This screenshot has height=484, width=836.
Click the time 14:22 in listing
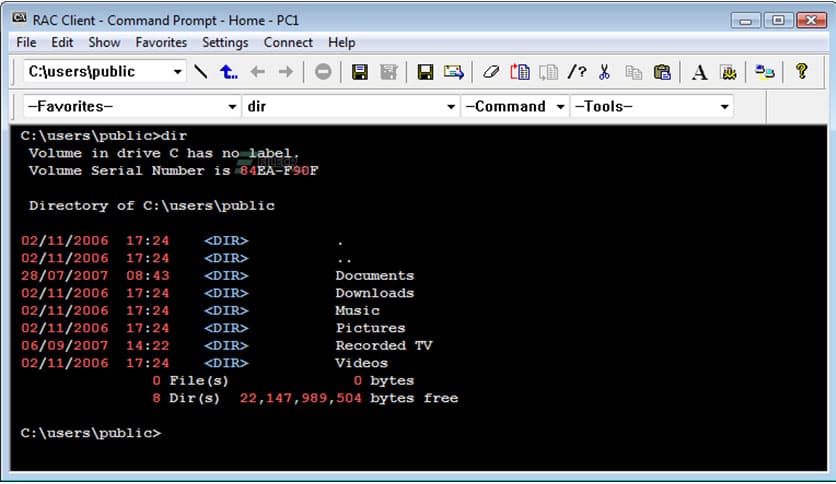pos(148,345)
